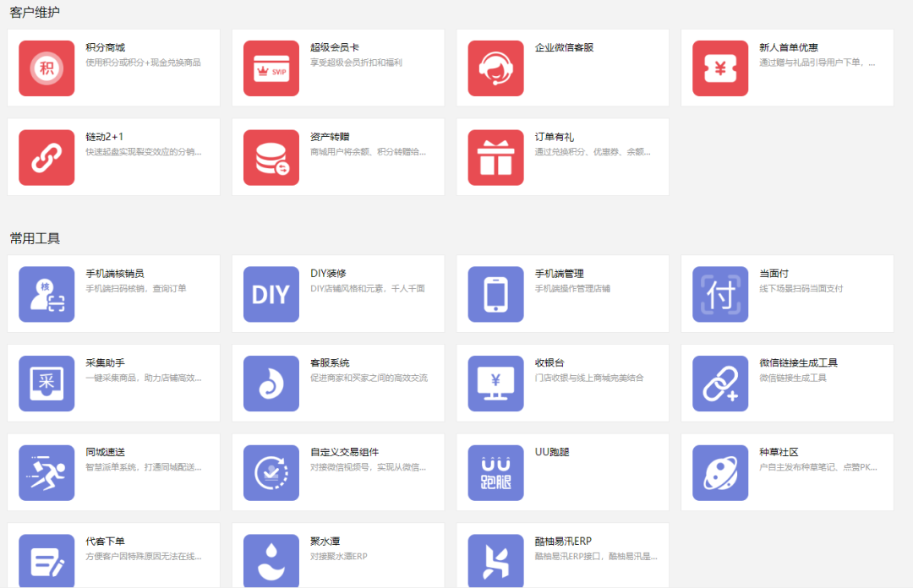
Task: Click the UU跑腿 logo icon
Action: (x=495, y=472)
